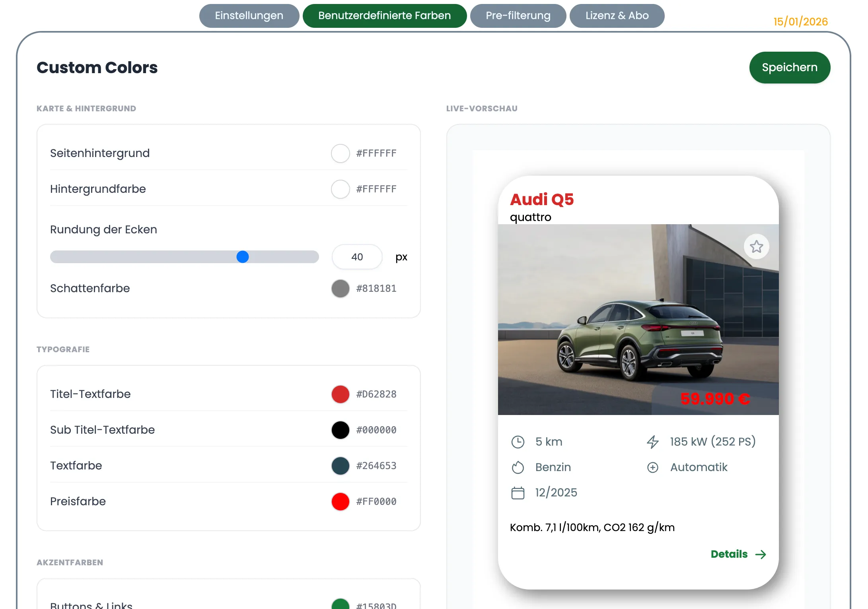The image size is (868, 609).
Task: Edit the corner radius value field showing 40
Action: (x=357, y=257)
